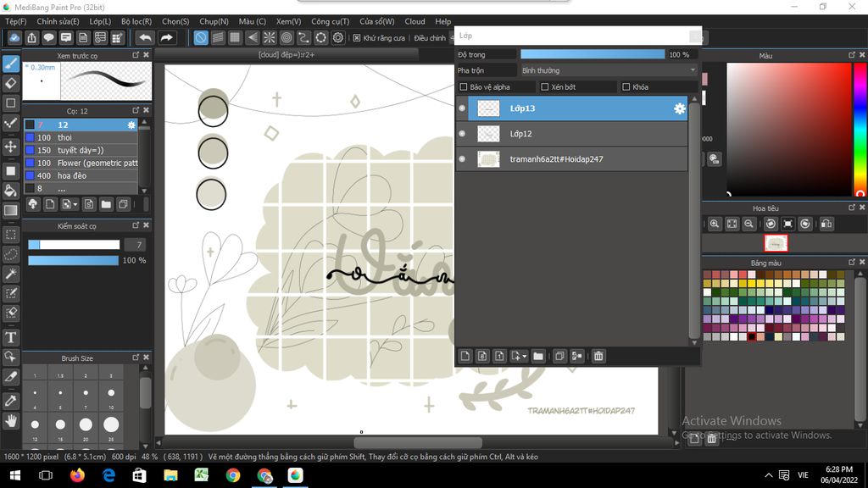Open the Công cụ(T) menu
868x488 pixels.
330,21
